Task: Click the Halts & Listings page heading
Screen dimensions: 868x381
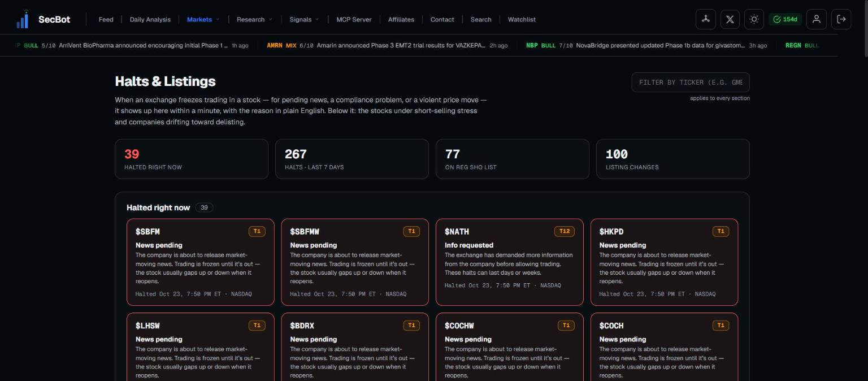Action: click(x=165, y=81)
